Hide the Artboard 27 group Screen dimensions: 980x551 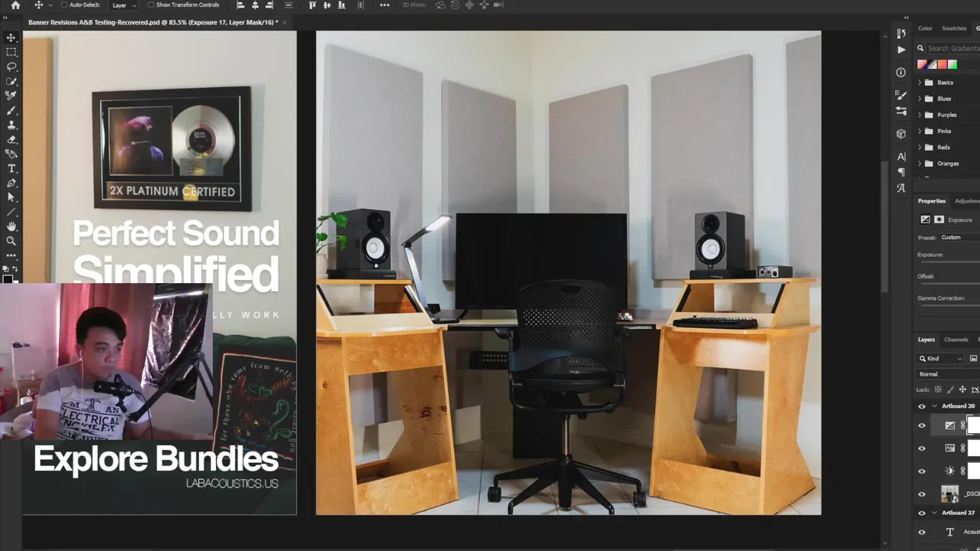click(x=922, y=514)
